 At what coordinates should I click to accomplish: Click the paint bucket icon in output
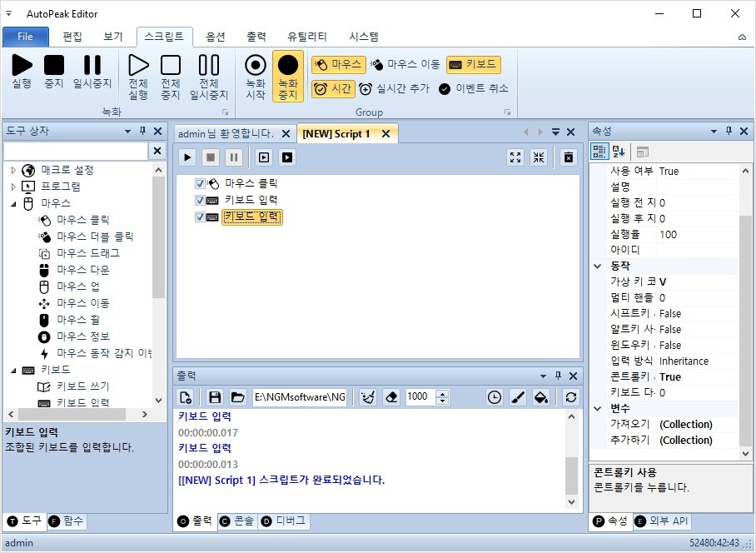(541, 397)
